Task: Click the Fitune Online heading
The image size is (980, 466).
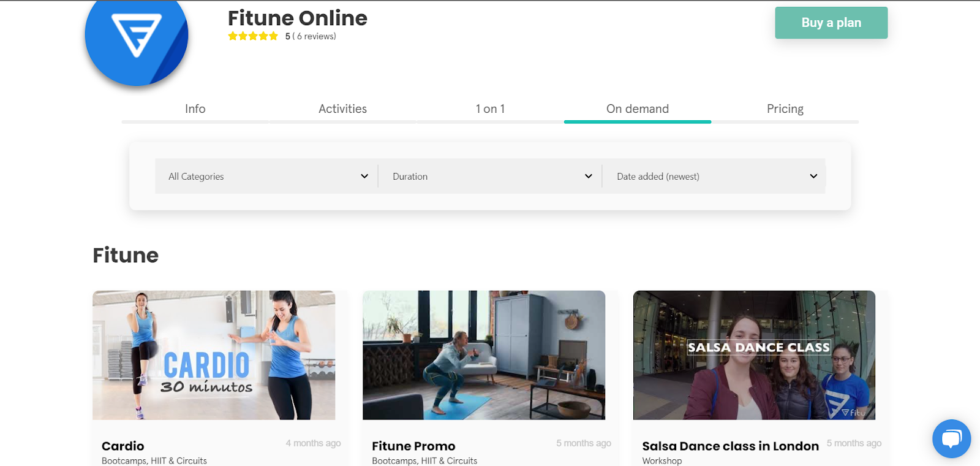Action: (x=298, y=18)
